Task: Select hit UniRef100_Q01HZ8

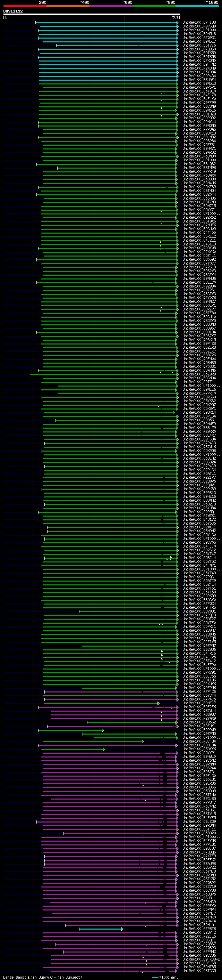Action: (x=199, y=114)
